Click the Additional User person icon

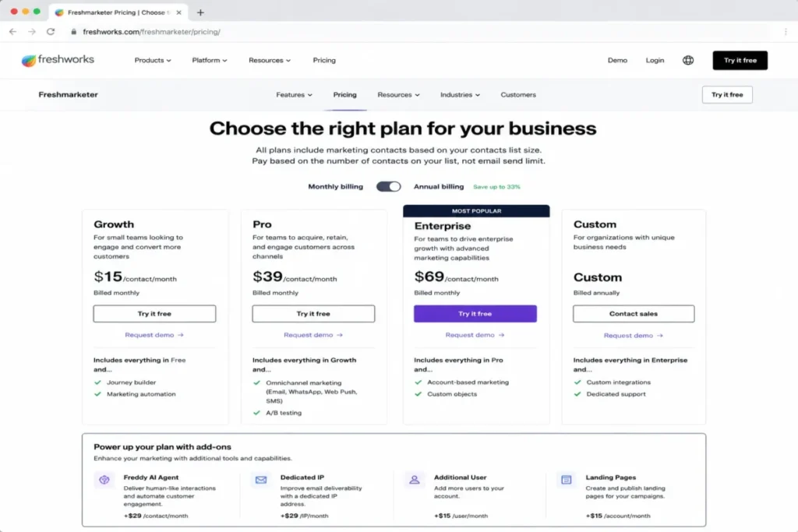[x=415, y=480]
